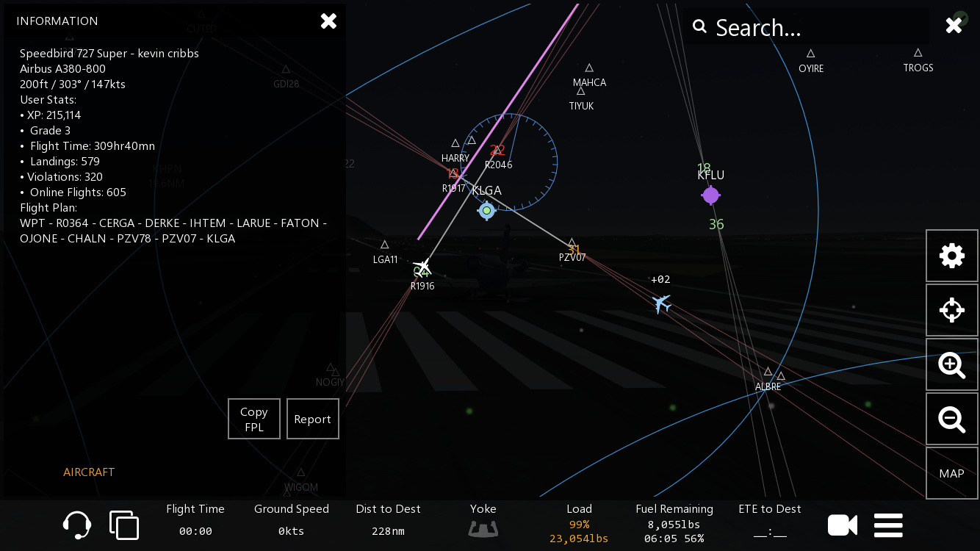
Task: Select the TROGS waypoint
Action: [918, 53]
